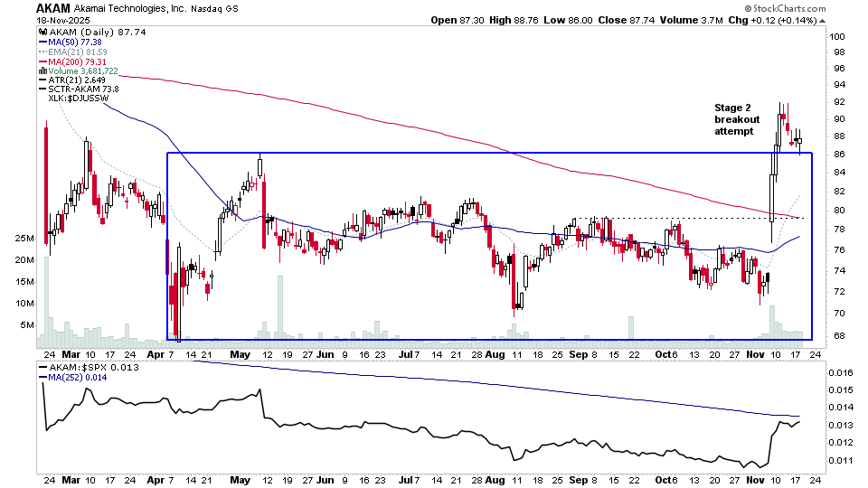Click the candlestick icon beside AKAM (Daily)

click(42, 33)
